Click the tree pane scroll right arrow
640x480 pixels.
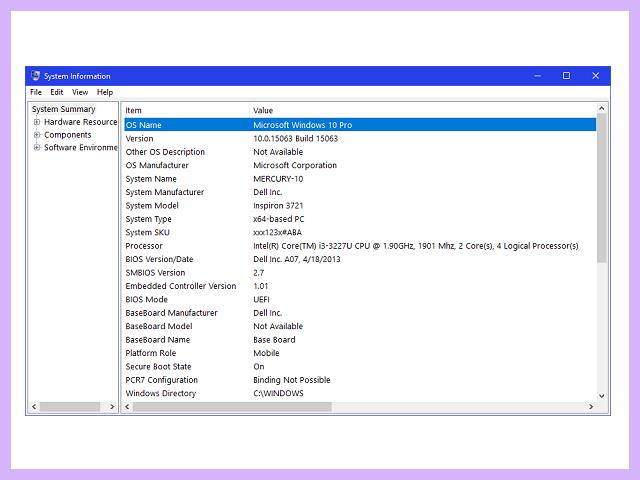pos(112,407)
